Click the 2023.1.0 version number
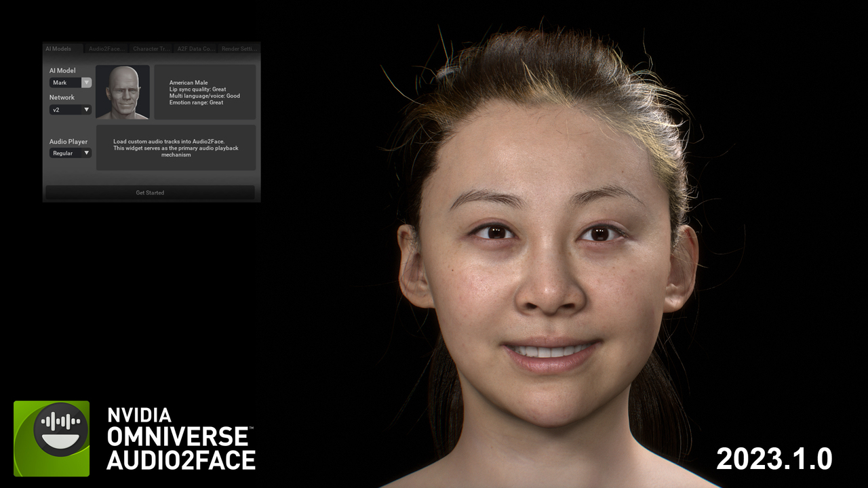The image size is (868, 488). [x=774, y=459]
